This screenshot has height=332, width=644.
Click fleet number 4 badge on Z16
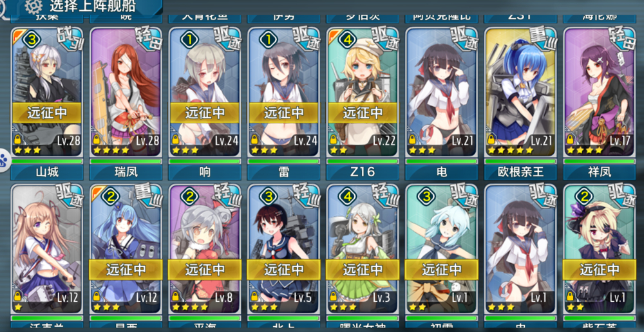pos(346,39)
